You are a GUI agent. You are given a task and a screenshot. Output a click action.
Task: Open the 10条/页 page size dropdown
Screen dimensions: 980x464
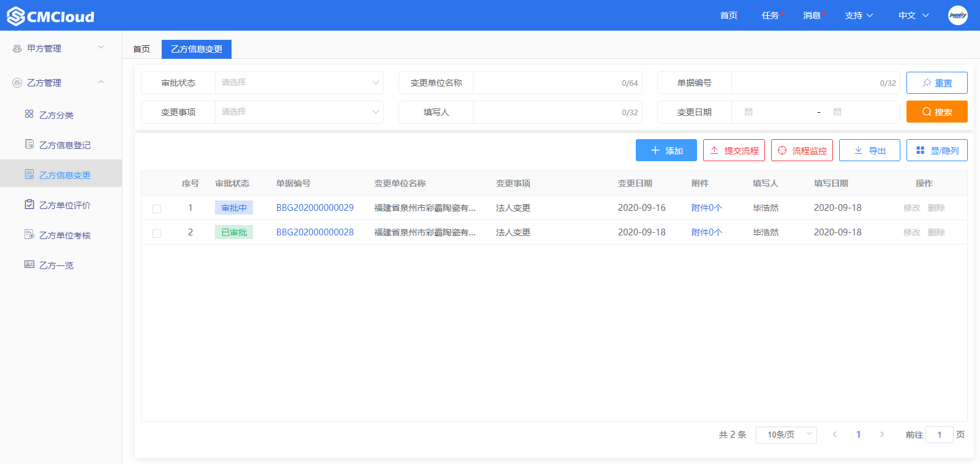(x=786, y=435)
